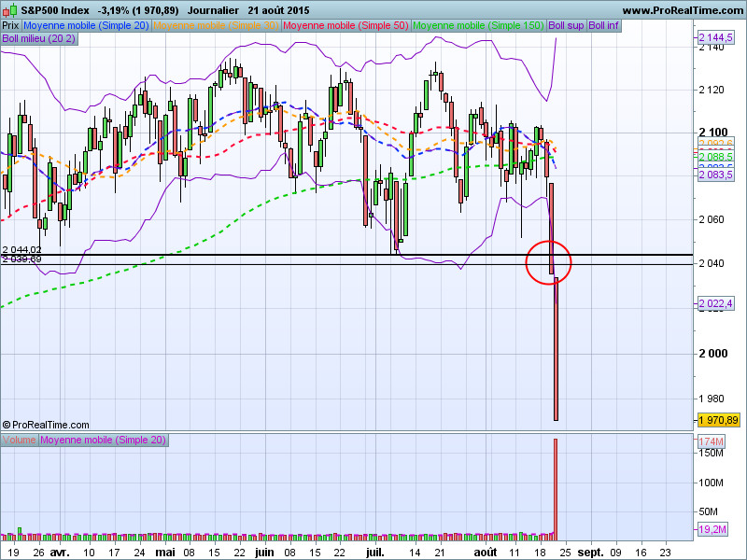Click the © ProRealTime.com copyright text
The height and width of the screenshot is (560, 747).
tap(46, 425)
